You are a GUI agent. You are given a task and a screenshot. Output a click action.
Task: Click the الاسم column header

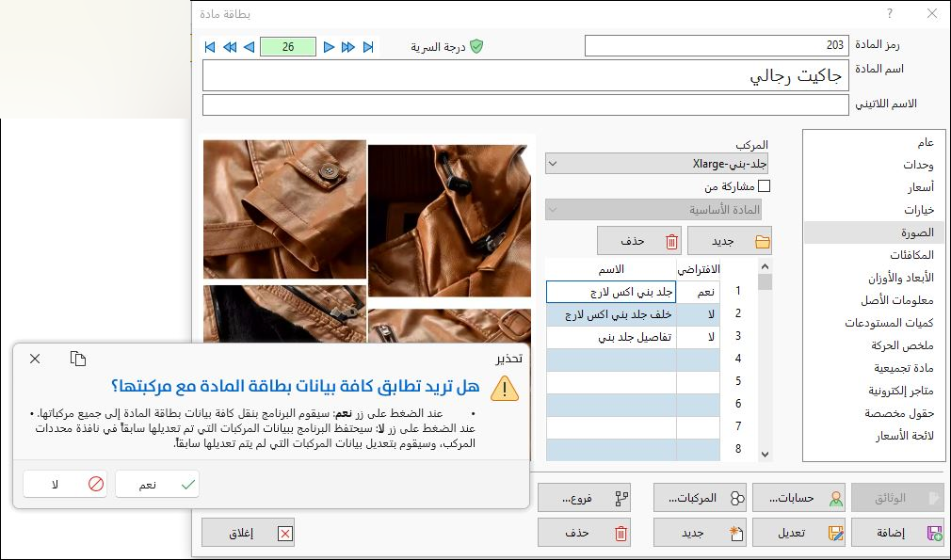611,268
